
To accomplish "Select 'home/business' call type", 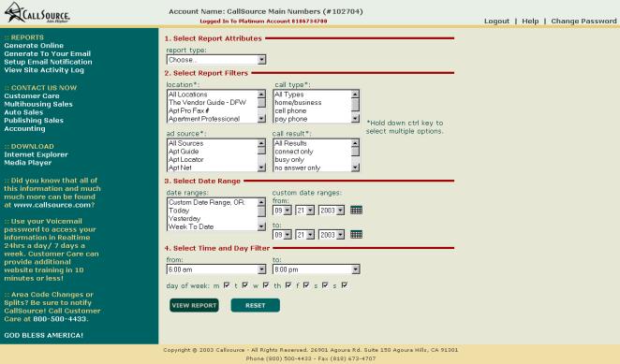I will click(312, 102).
